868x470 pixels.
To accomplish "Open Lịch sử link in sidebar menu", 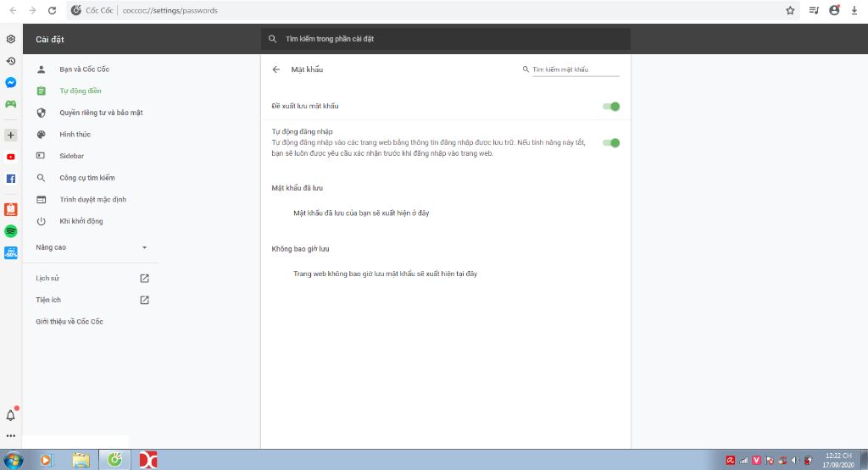I will tap(47, 278).
